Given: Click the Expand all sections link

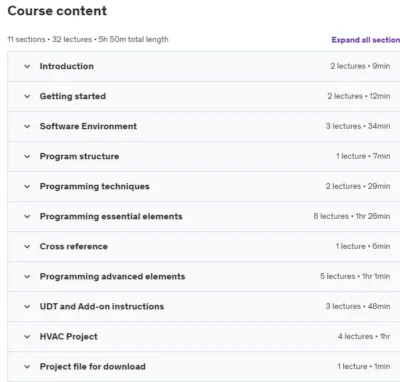Looking at the screenshot, I should (x=366, y=40).
